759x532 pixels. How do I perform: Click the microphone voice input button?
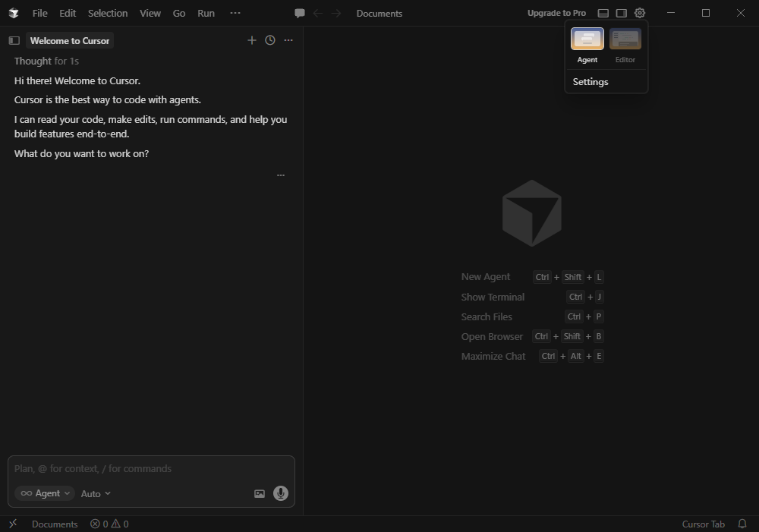tap(280, 493)
